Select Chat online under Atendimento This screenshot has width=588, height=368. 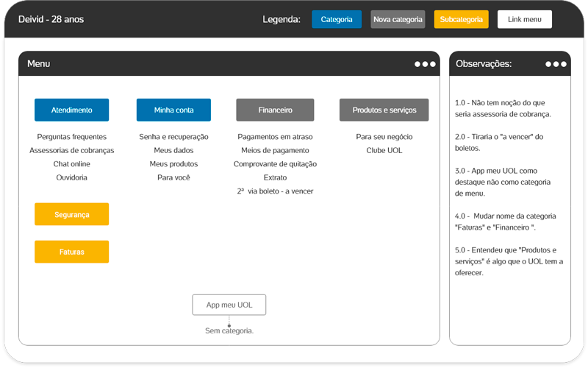[71, 164]
